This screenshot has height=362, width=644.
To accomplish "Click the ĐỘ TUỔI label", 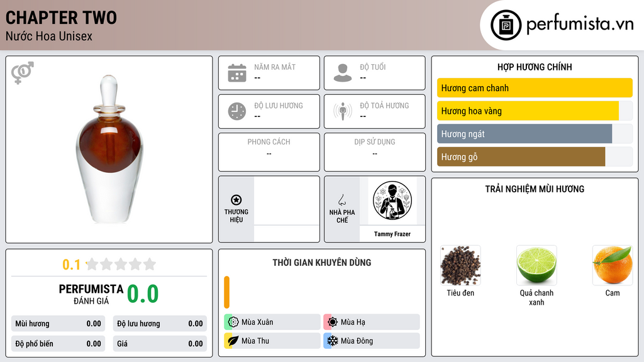I will (x=373, y=67).
